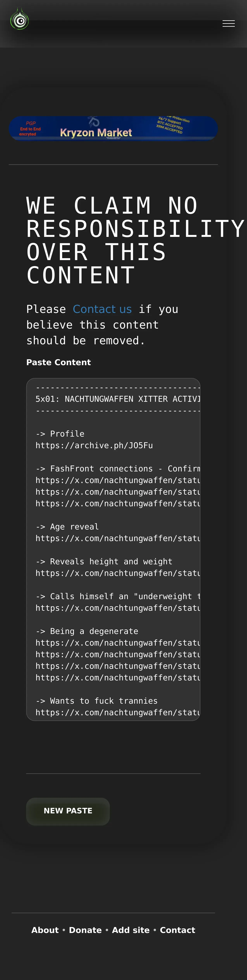Viewport: 247px width, 980px height.
Task: Open the hamburger navigation menu
Action: coord(228,24)
